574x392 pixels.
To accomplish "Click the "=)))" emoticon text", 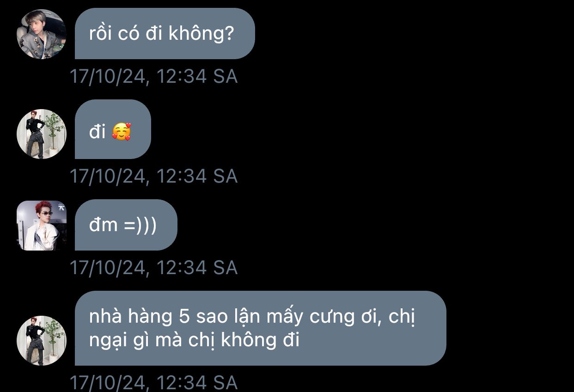I will tap(140, 225).
